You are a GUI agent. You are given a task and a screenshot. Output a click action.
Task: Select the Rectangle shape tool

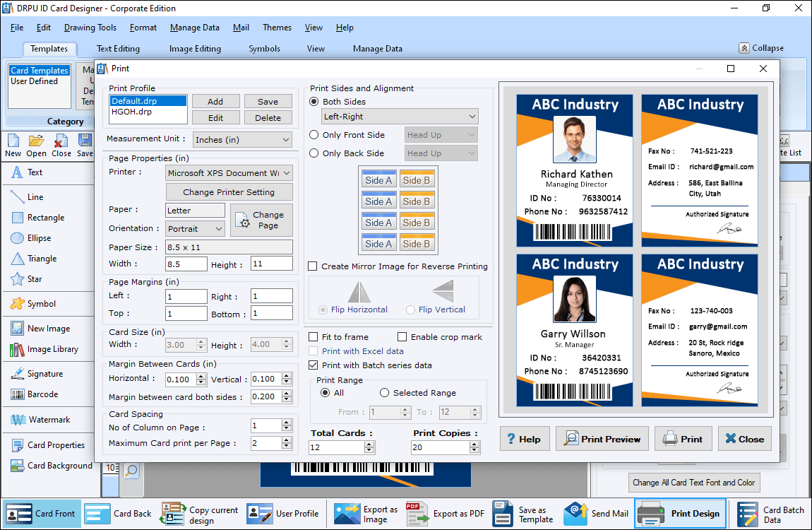click(38, 218)
